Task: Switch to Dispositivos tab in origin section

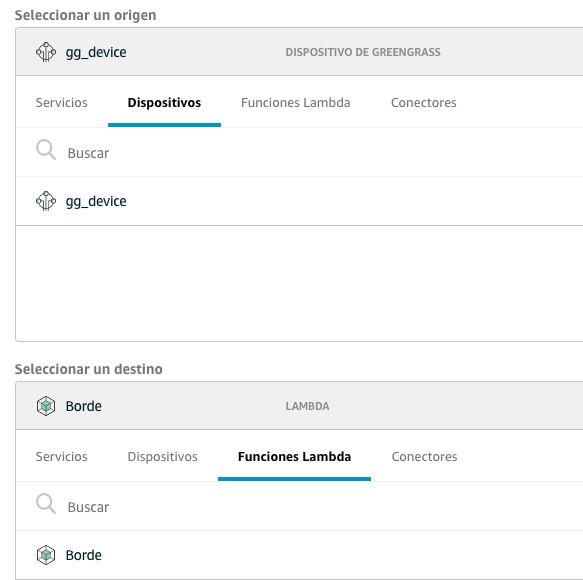Action: point(164,103)
